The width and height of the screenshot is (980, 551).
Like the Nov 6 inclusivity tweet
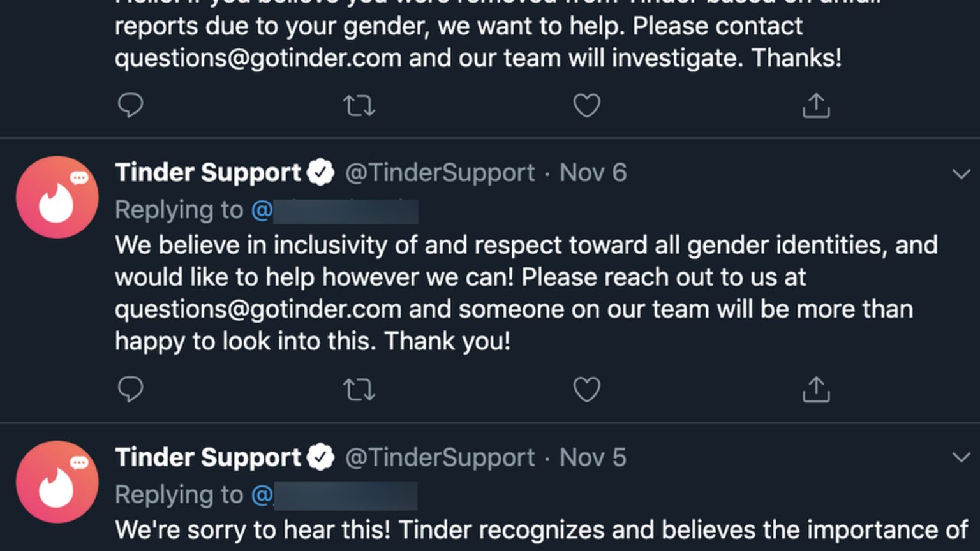tap(586, 390)
